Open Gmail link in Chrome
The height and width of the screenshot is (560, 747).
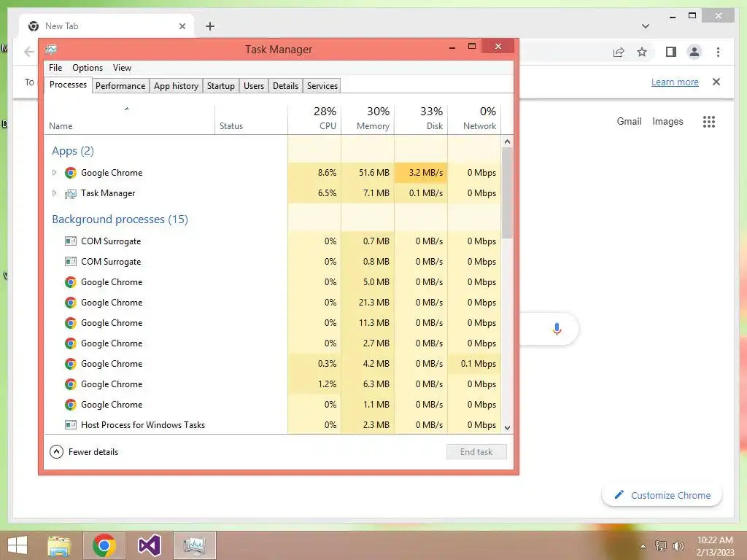coord(629,121)
